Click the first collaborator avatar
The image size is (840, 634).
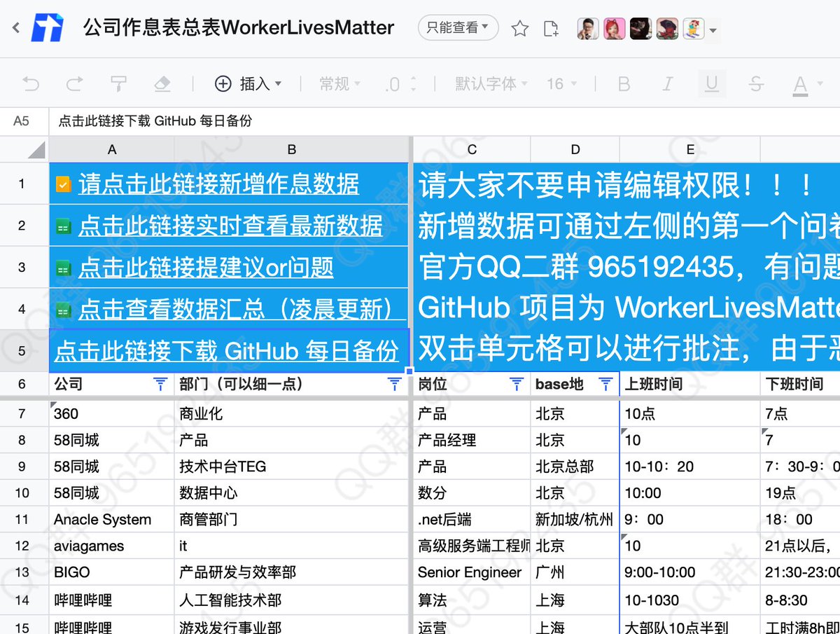point(587,29)
